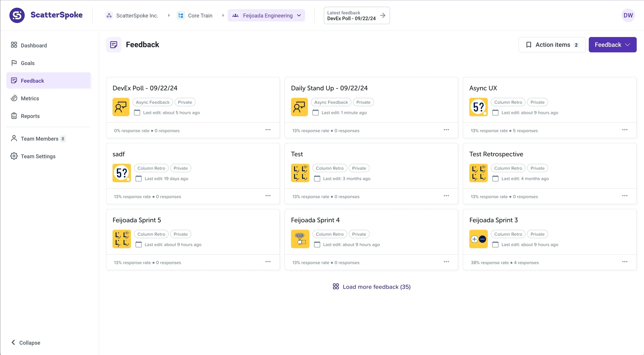
Task: Open the Dashboard sidebar item
Action: (34, 45)
